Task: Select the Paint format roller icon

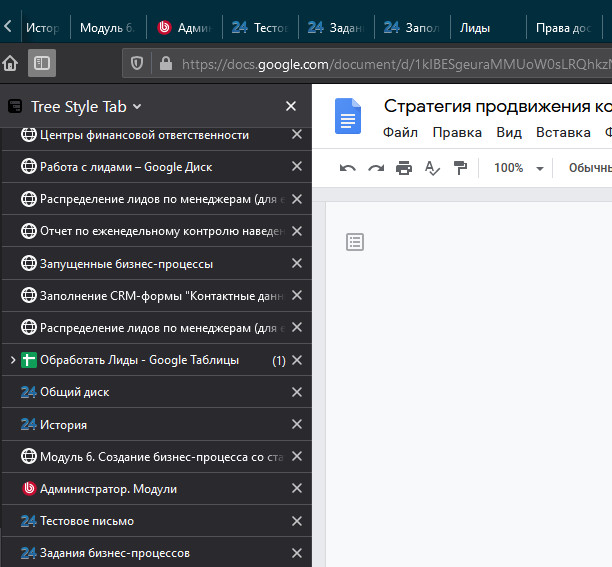Action: pos(460,168)
